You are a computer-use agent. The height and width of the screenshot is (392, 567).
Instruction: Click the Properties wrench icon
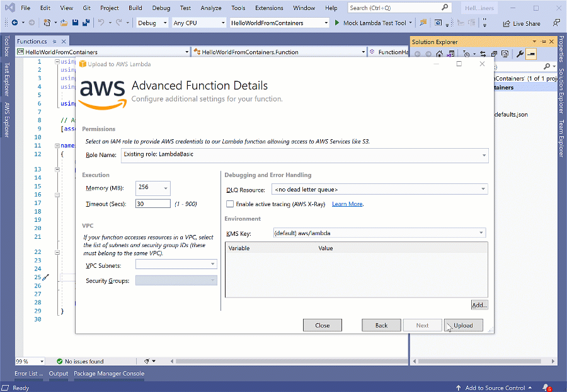[520, 54]
